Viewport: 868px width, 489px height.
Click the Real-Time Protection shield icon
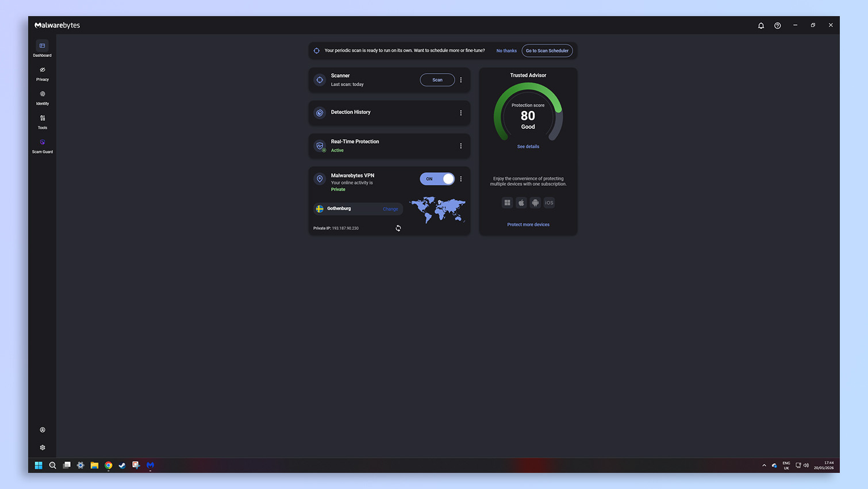point(320,146)
